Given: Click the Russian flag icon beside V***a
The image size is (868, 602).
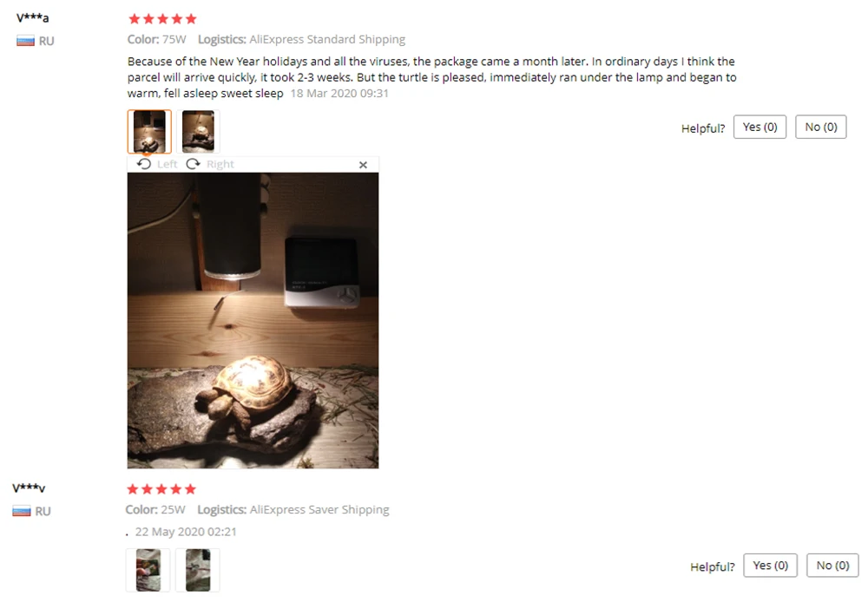Looking at the screenshot, I should 25,41.
